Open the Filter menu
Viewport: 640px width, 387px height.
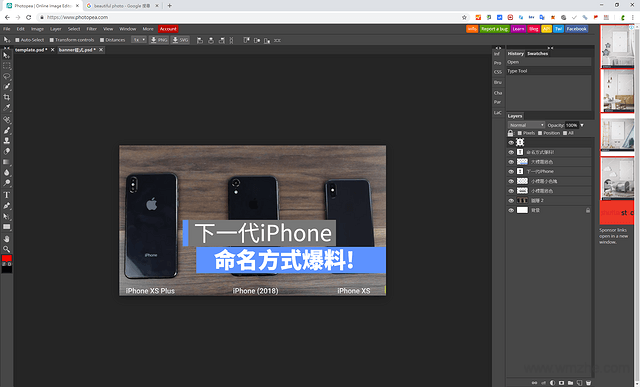[x=91, y=29]
